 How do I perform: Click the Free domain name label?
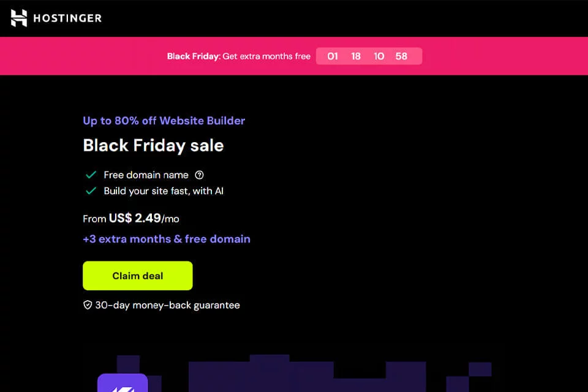pyautogui.click(x=146, y=175)
